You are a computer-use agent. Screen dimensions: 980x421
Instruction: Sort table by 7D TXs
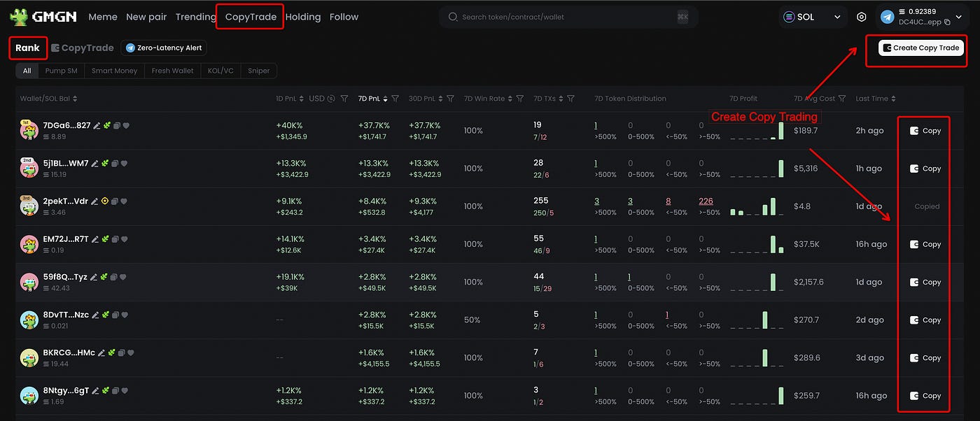coord(561,99)
